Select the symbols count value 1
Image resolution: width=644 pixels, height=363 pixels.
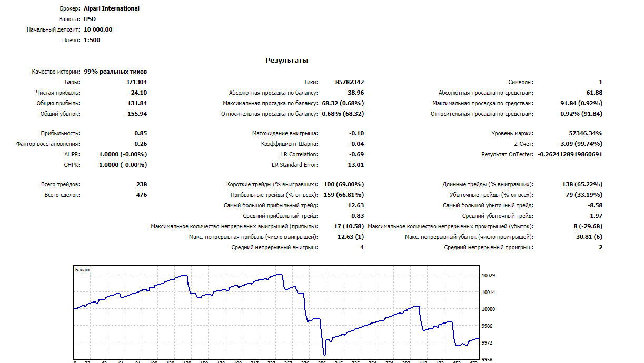tap(601, 82)
